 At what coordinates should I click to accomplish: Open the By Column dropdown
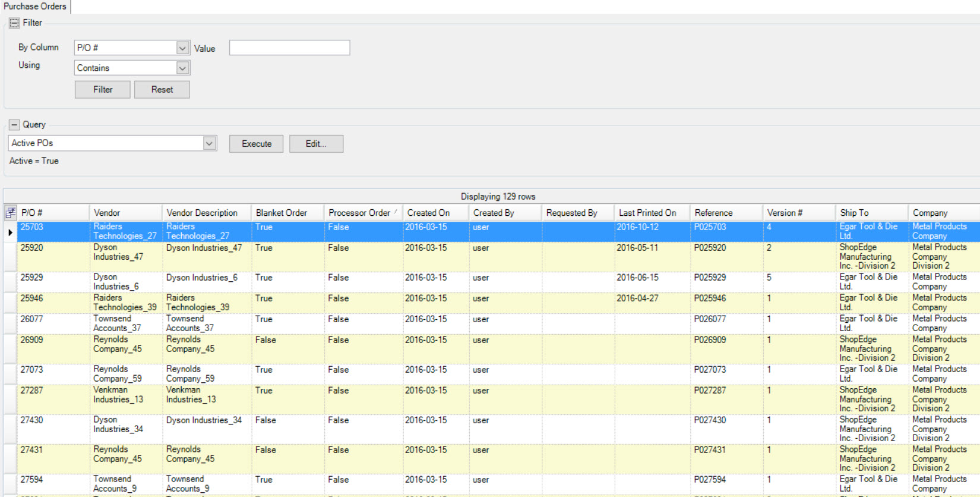[x=182, y=48]
